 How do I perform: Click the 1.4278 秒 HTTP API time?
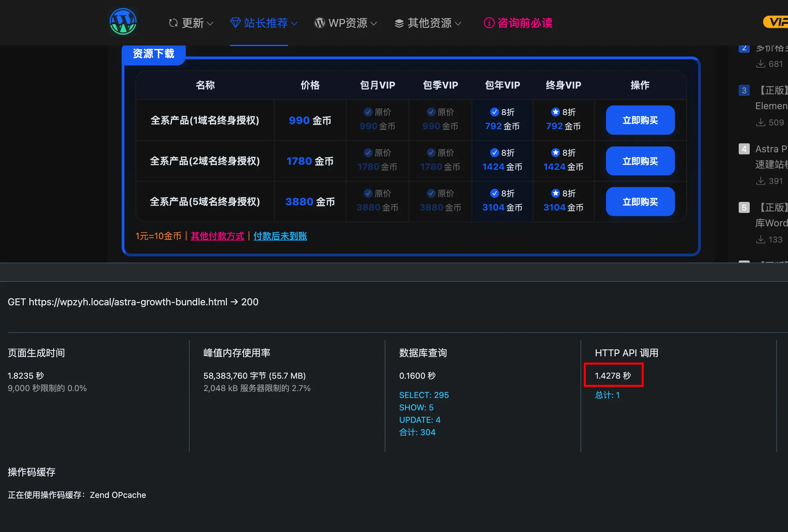point(613,376)
